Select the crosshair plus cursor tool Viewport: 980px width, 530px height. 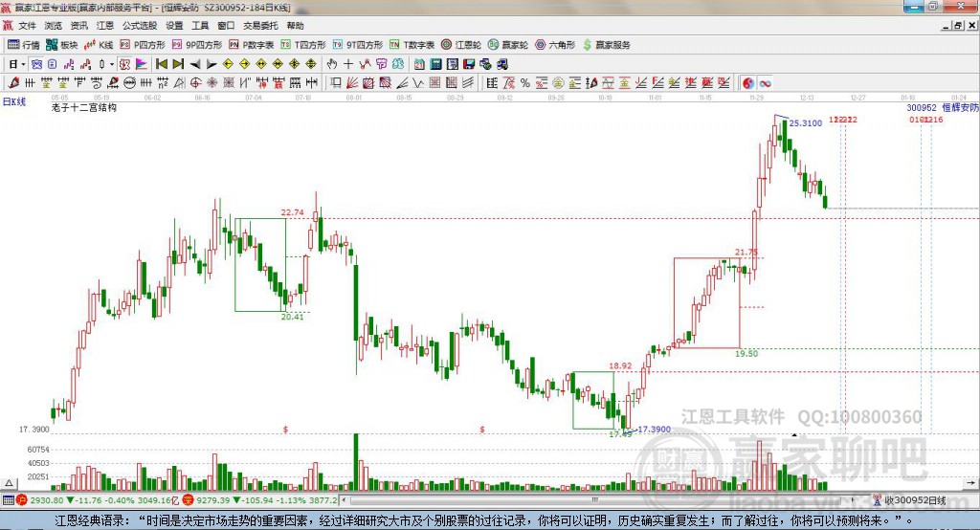tap(348, 64)
